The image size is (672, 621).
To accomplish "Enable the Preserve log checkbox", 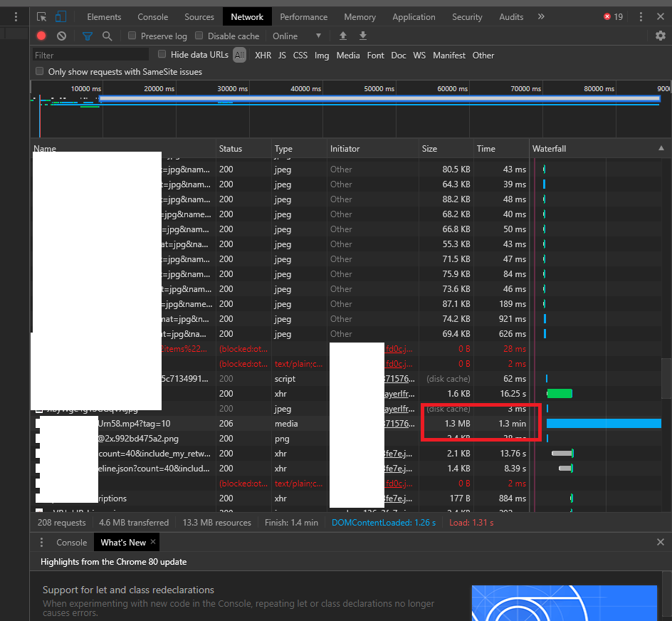I will point(132,36).
